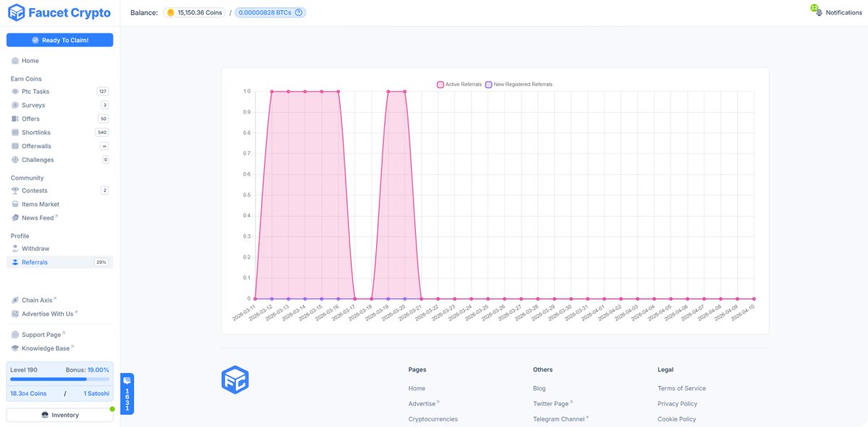
Task: Open footer Privacy Policy link
Action: (677, 404)
